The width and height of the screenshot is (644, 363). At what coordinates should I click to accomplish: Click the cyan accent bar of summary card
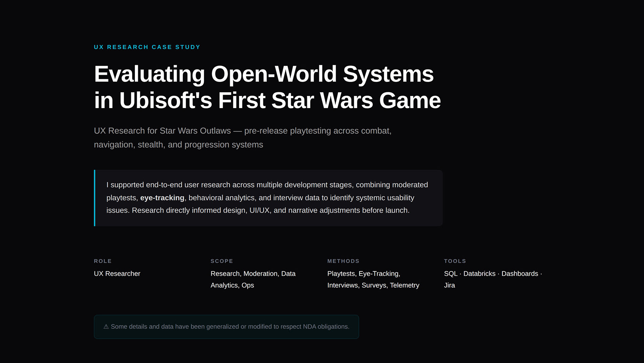[x=95, y=198]
